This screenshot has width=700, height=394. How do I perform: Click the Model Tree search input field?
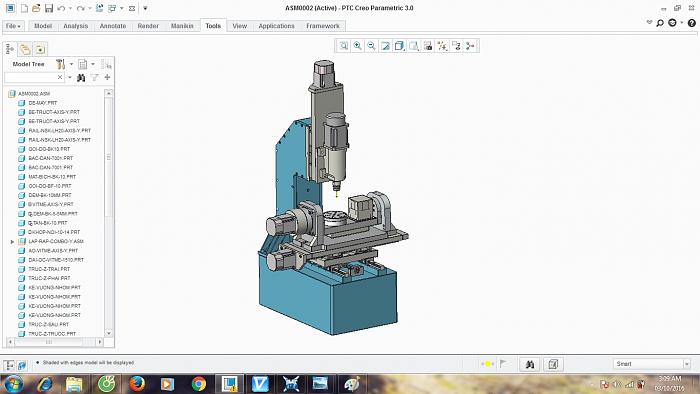pos(30,78)
